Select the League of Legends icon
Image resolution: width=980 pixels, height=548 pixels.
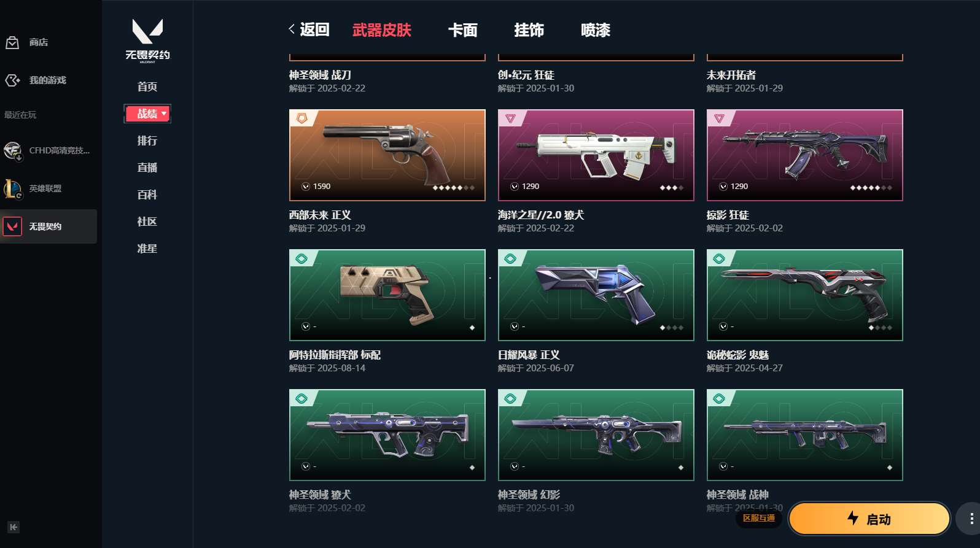12,188
